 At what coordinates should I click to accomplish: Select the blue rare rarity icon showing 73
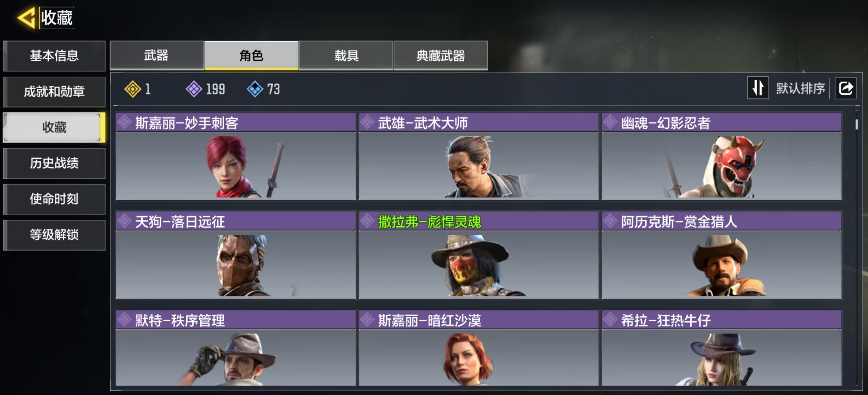(255, 89)
